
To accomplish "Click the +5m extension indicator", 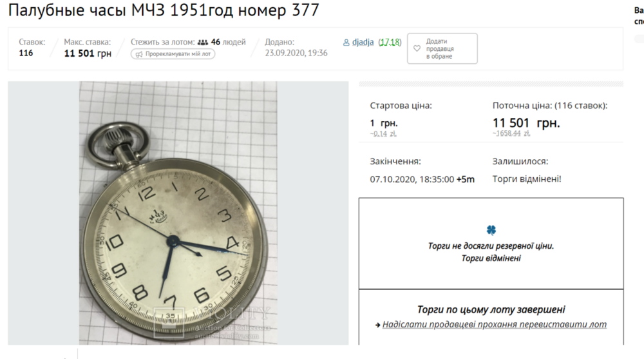I will (x=466, y=179).
